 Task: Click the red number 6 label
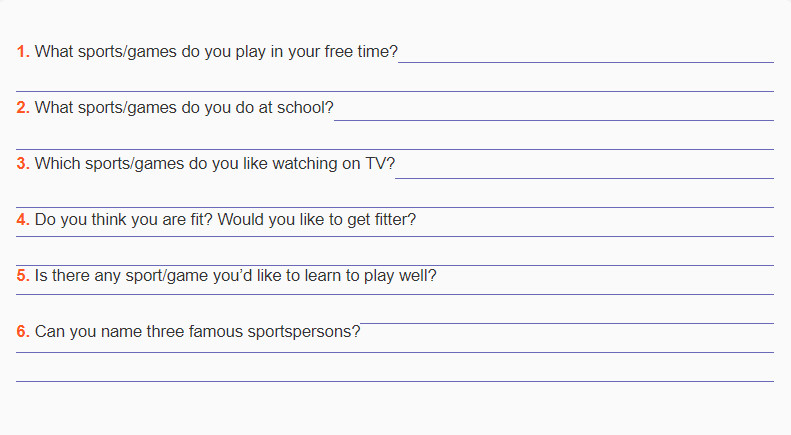click(x=23, y=332)
